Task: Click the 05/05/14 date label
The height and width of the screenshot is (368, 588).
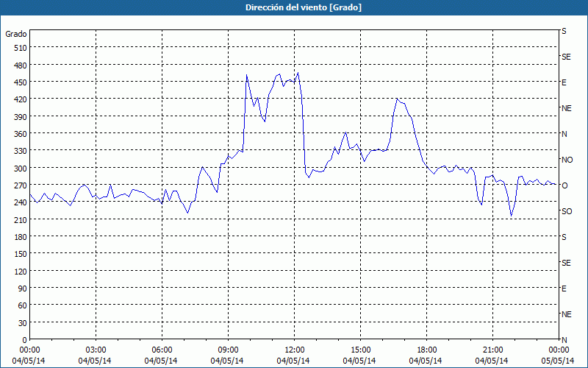Action: pyautogui.click(x=558, y=361)
